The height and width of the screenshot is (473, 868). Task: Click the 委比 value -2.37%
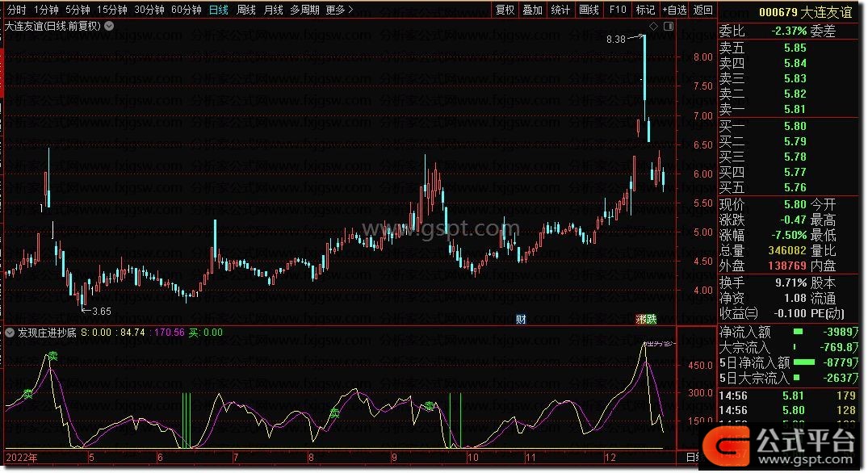(789, 31)
